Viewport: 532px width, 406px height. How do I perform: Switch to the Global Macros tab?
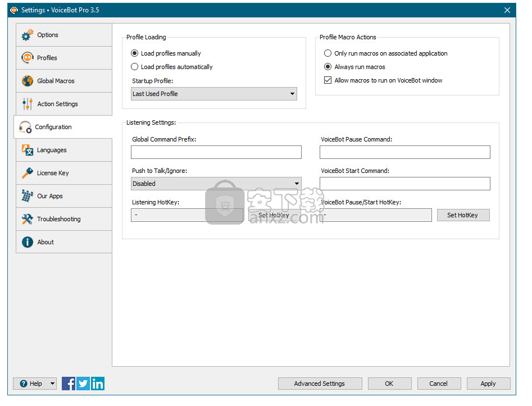point(64,81)
